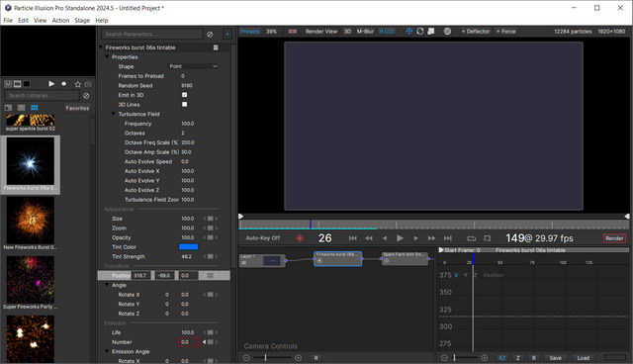Jump to the first frame
This screenshot has width=633, height=364.
pos(353,238)
